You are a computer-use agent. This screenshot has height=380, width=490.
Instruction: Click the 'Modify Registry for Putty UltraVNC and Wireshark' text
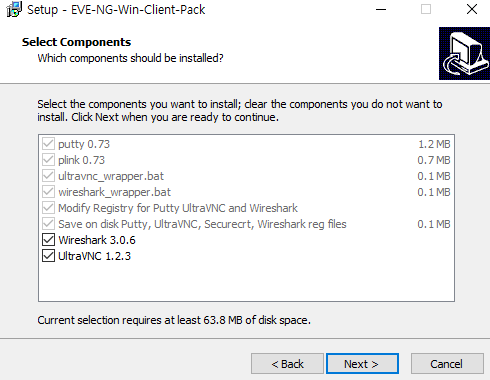click(178, 208)
